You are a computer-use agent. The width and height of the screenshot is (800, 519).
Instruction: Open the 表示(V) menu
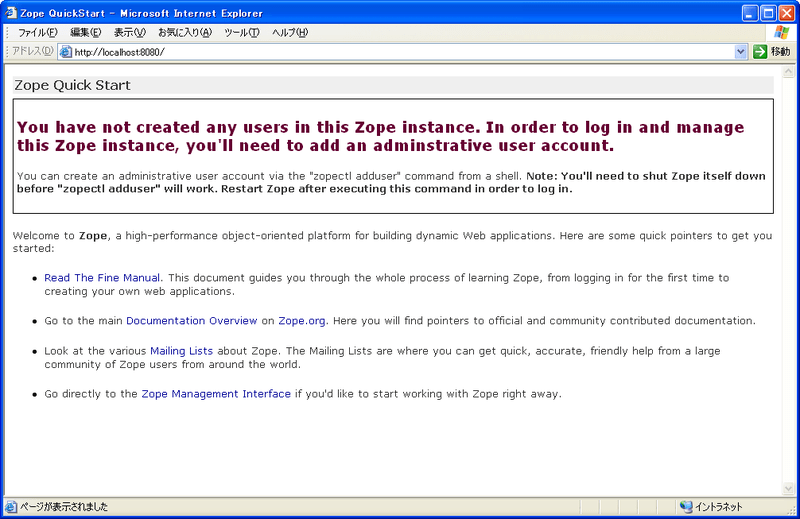coord(130,33)
